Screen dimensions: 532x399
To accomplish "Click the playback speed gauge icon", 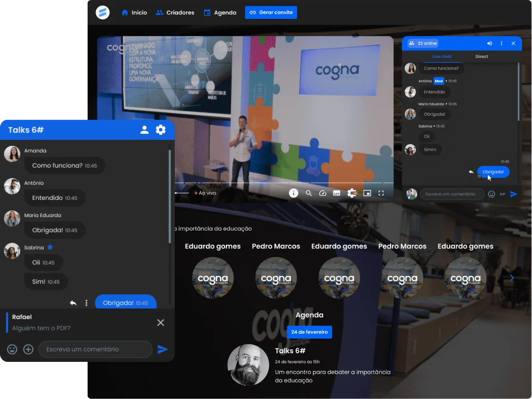I will coord(322,193).
